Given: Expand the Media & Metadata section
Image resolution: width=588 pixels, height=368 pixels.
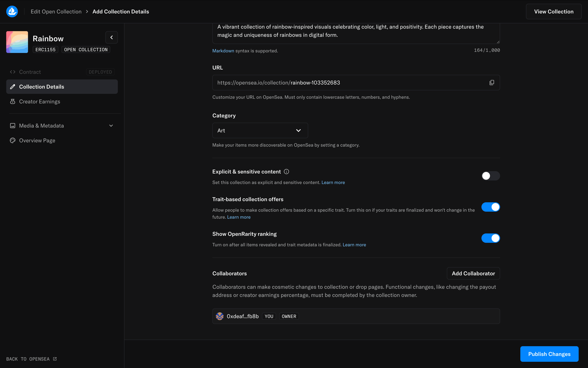Looking at the screenshot, I should (x=62, y=126).
